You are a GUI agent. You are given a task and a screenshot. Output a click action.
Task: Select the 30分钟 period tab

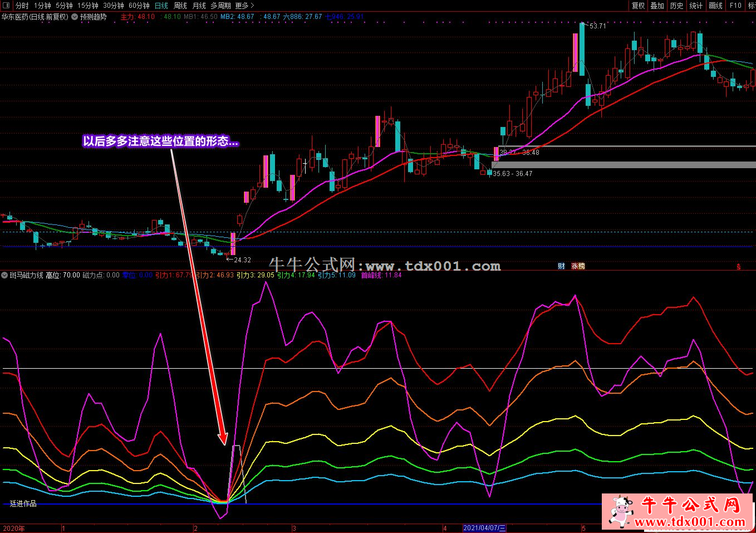pos(113,6)
